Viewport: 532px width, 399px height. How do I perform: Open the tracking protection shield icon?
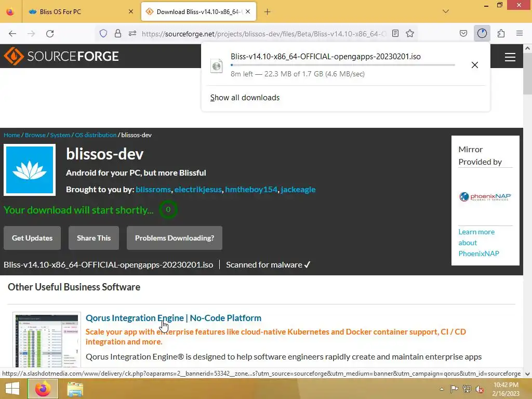pos(103,33)
